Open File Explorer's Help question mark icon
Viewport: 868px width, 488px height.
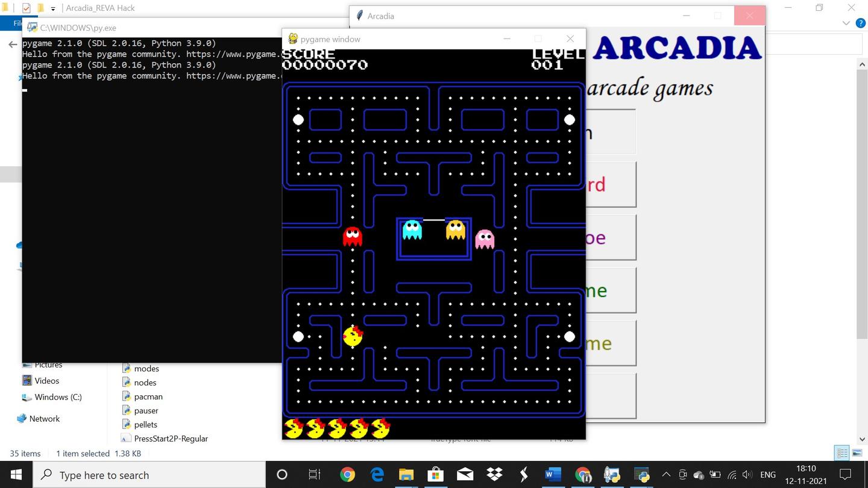[860, 23]
